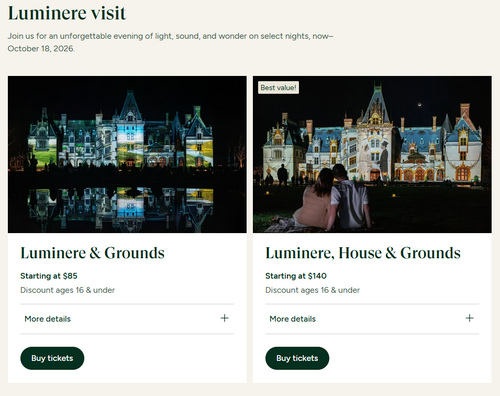Buy tickets for Luminere, House & Grounds

pos(297,358)
